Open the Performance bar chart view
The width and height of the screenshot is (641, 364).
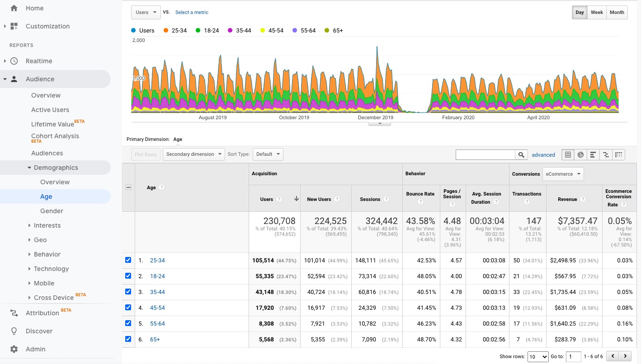[593, 154]
